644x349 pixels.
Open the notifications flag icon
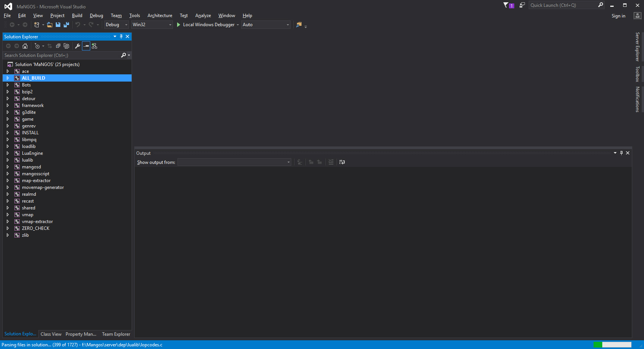(x=508, y=5)
